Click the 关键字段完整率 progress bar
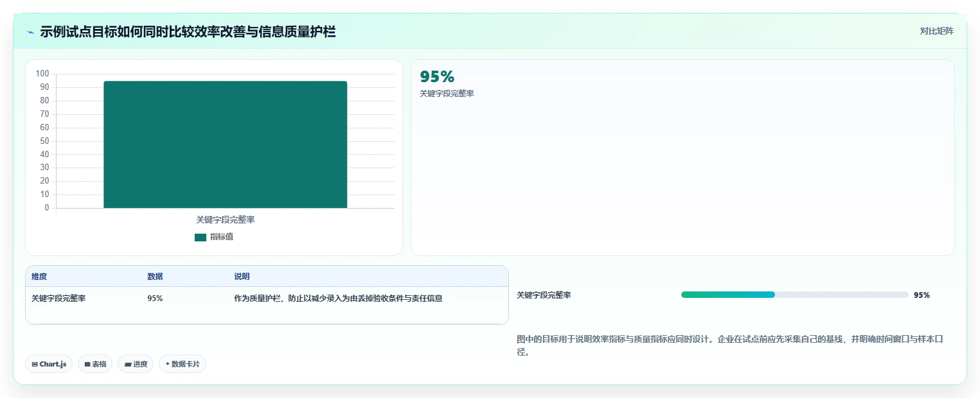Image resolution: width=980 pixels, height=398 pixels. [794, 295]
